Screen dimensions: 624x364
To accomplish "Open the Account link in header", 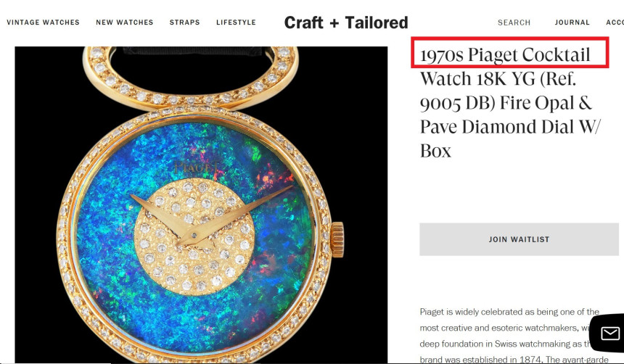I will 615,22.
